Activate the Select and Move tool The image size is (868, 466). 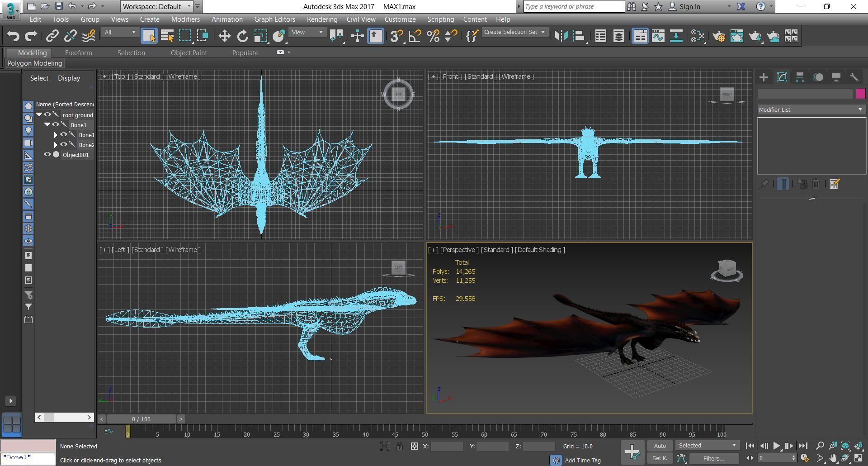[225, 36]
